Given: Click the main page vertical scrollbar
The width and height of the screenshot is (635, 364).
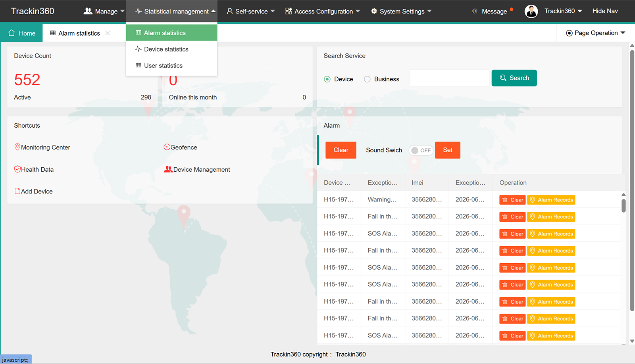Looking at the screenshot, I should pyautogui.click(x=632, y=180).
